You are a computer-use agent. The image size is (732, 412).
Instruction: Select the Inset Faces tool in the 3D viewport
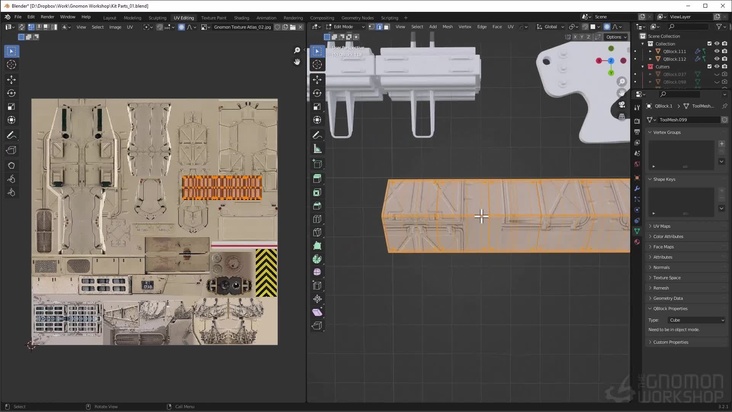point(317,192)
